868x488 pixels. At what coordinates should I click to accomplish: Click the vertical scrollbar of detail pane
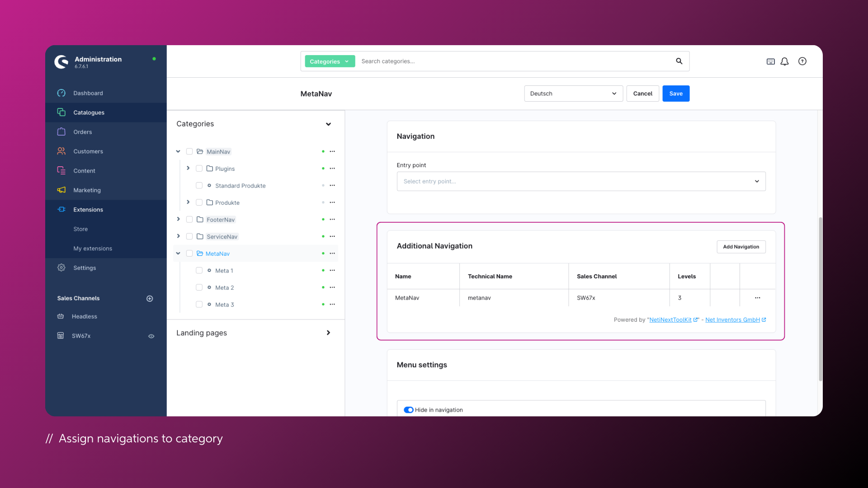click(x=820, y=299)
